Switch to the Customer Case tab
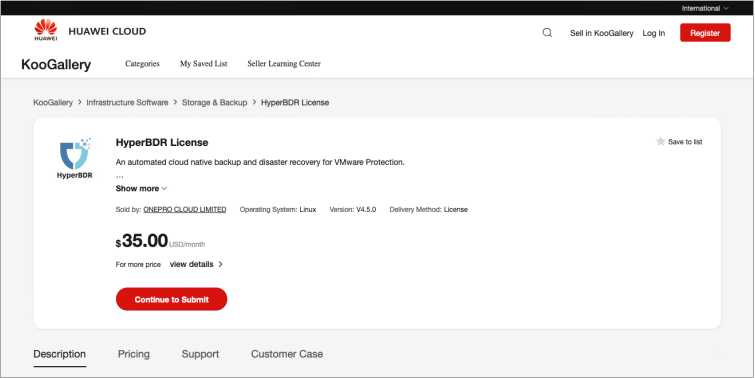Screen dimensions: 755x378 coord(287,354)
